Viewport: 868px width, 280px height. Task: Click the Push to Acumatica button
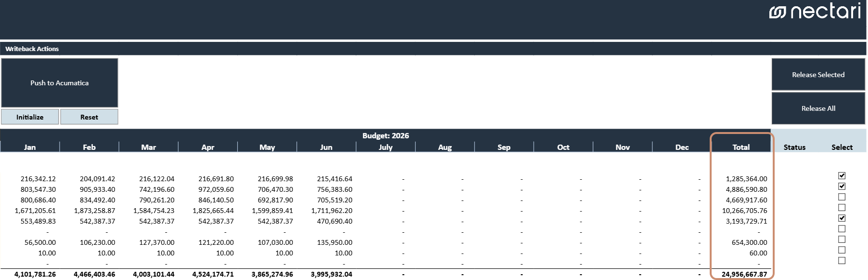coord(60,83)
